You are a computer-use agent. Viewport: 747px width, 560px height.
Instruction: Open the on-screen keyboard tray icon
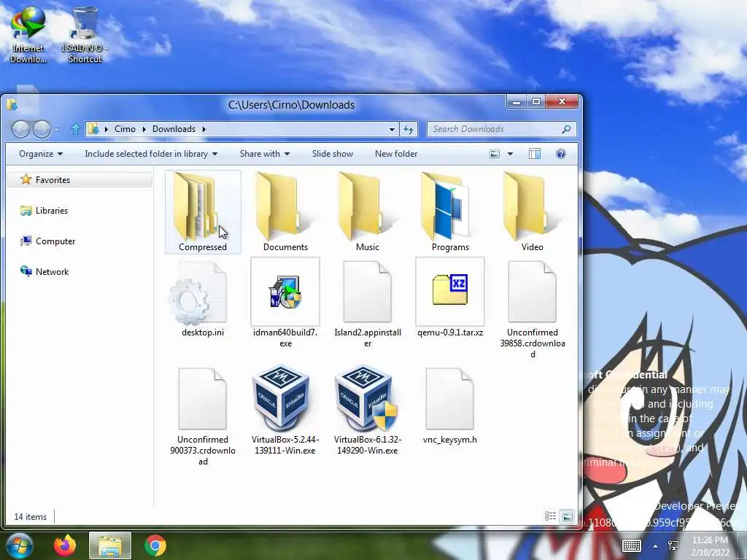pyautogui.click(x=631, y=545)
